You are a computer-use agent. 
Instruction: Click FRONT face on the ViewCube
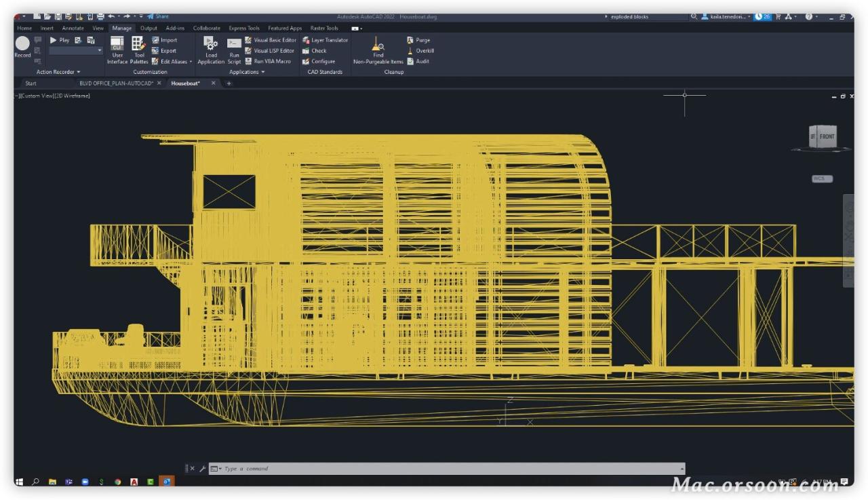[828, 136]
